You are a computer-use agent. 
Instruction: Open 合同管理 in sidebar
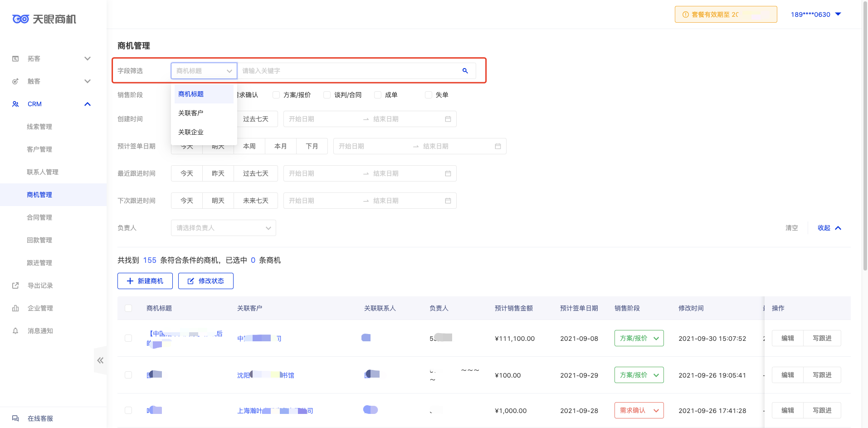coord(39,217)
